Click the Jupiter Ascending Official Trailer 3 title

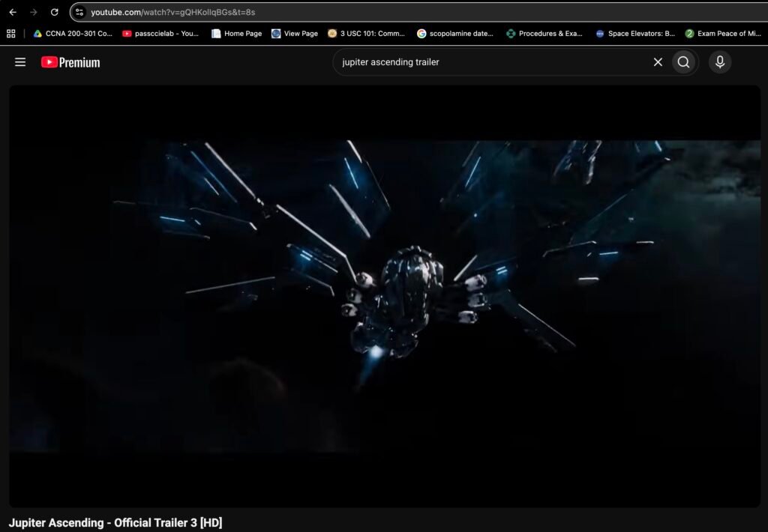(x=115, y=523)
